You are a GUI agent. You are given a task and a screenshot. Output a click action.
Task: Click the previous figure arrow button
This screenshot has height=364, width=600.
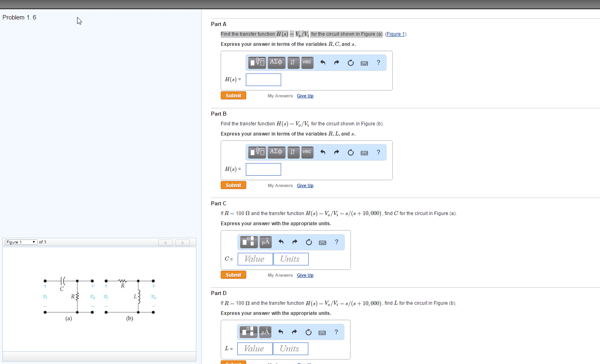(x=165, y=242)
